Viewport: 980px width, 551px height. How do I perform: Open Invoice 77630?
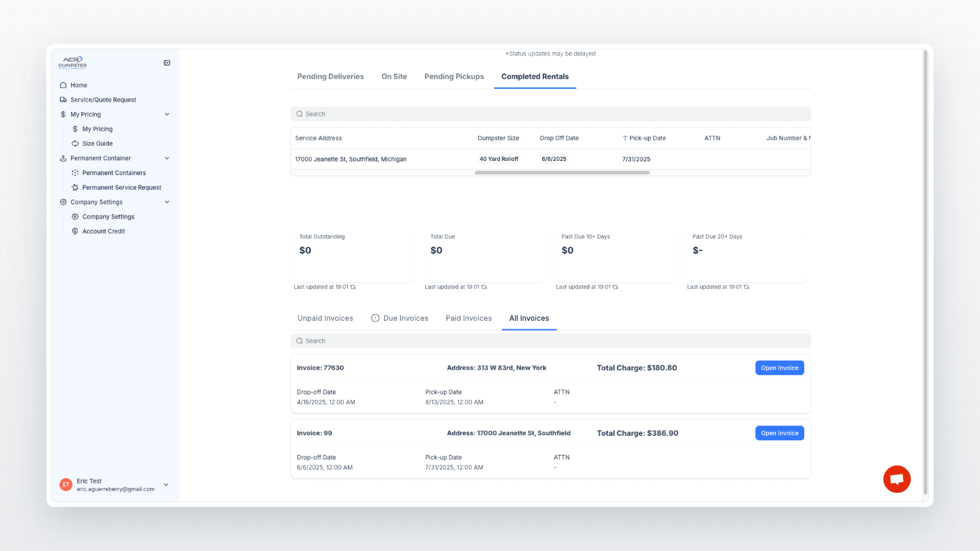click(x=779, y=367)
